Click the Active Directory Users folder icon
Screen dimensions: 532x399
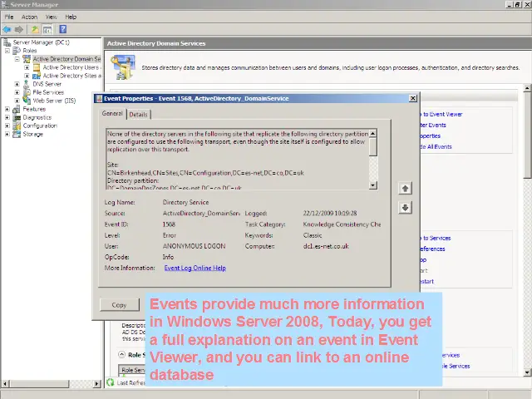point(37,67)
